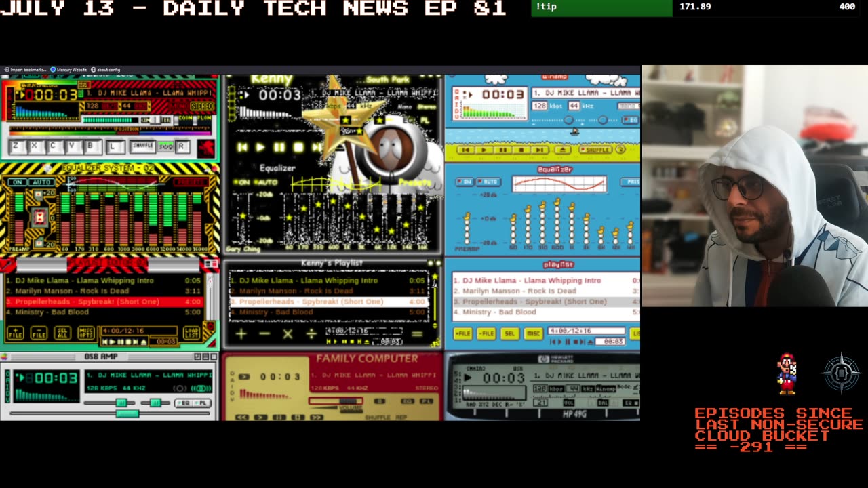Image resolution: width=868 pixels, height=488 pixels.
Task: Select DJ Mike Llama track in red playlist
Action: click(104, 281)
